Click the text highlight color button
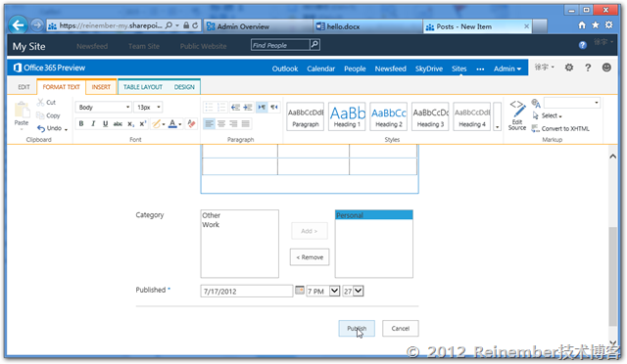627x364 pixels. point(157,124)
